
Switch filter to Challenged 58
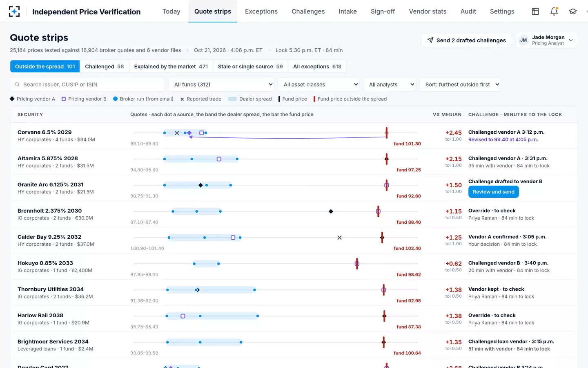104,67
